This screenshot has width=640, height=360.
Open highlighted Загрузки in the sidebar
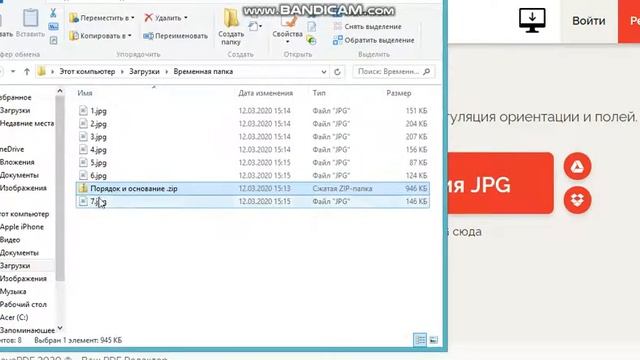15,266
